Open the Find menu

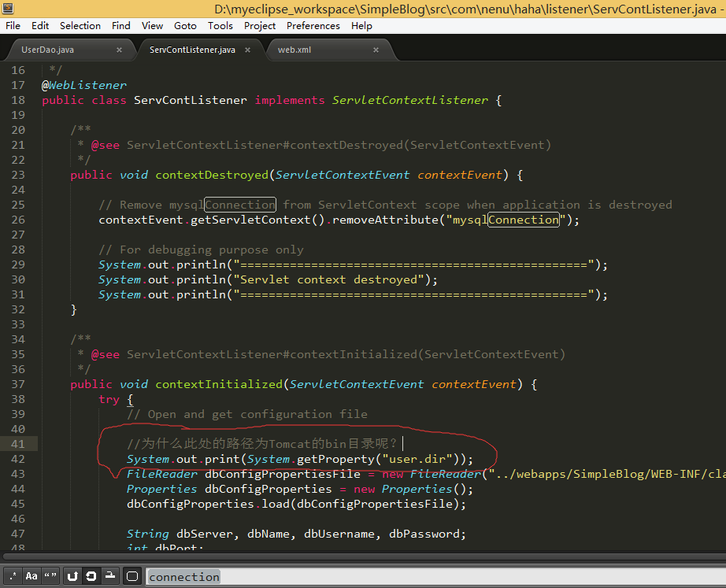pos(120,26)
